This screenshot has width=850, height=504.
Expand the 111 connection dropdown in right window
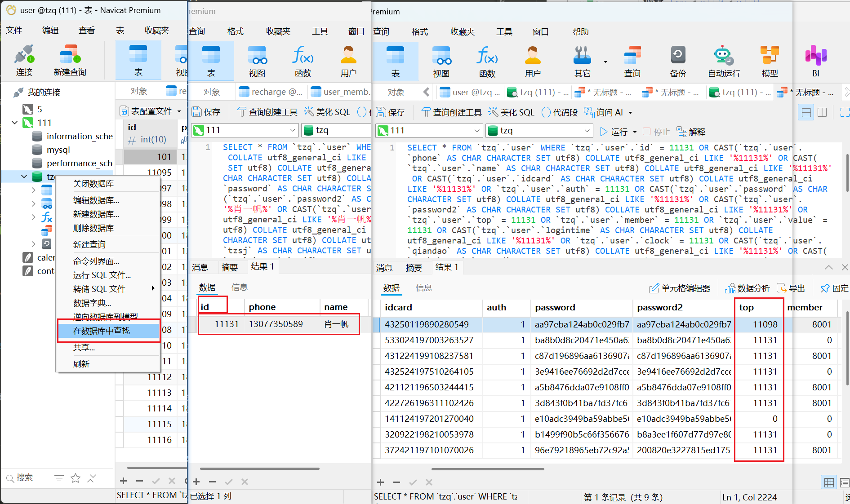point(476,131)
